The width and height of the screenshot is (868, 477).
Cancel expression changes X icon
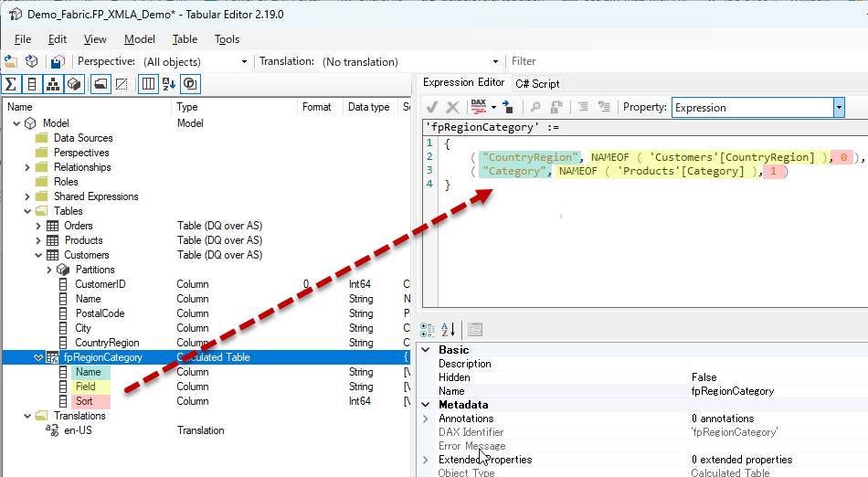click(453, 107)
